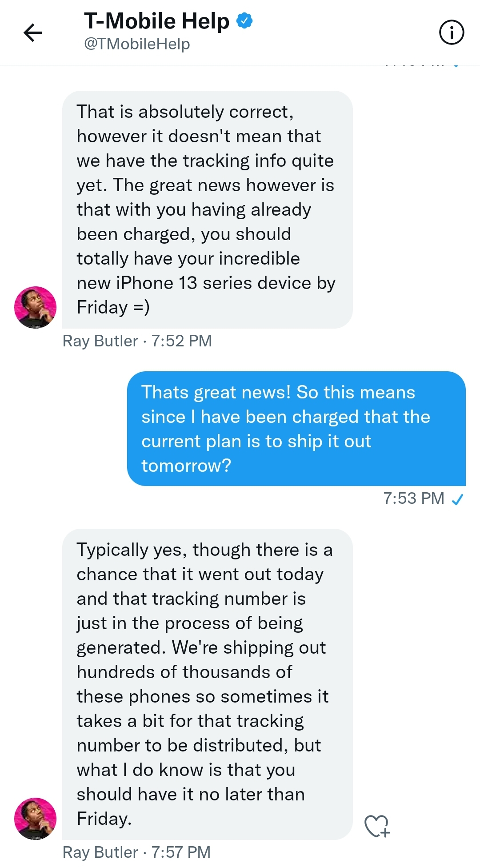Tap the read-receipt checkmark at 7:53 PM

(457, 499)
